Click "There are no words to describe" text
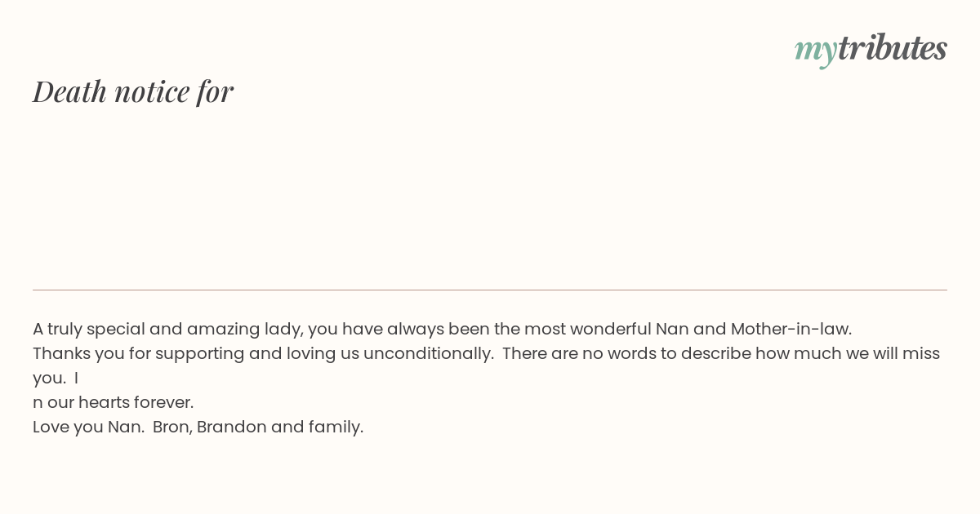Viewport: 980px width, 514px height. coord(626,353)
